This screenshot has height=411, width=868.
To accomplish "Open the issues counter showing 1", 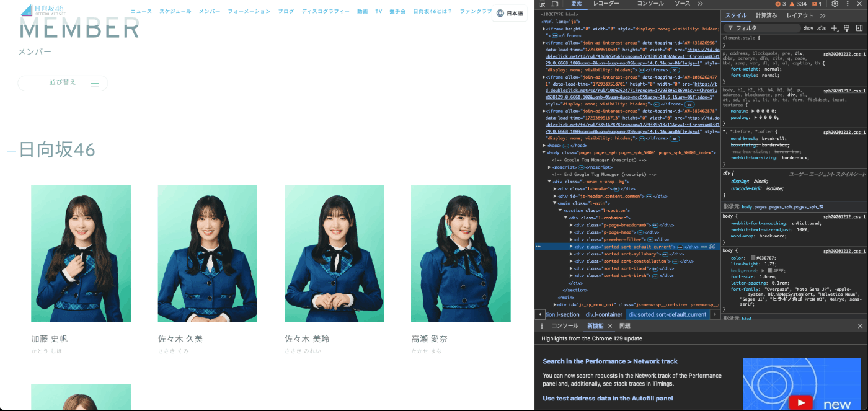I will click(x=817, y=4).
